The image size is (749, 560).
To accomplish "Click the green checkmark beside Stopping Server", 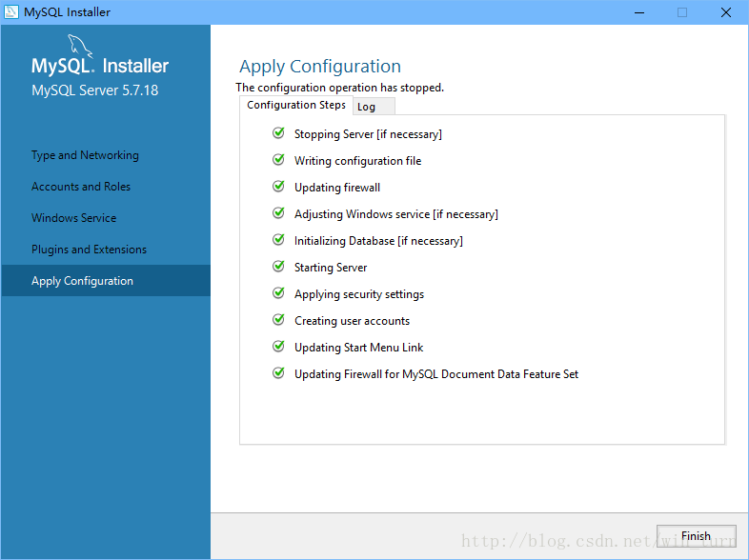I will (x=278, y=134).
